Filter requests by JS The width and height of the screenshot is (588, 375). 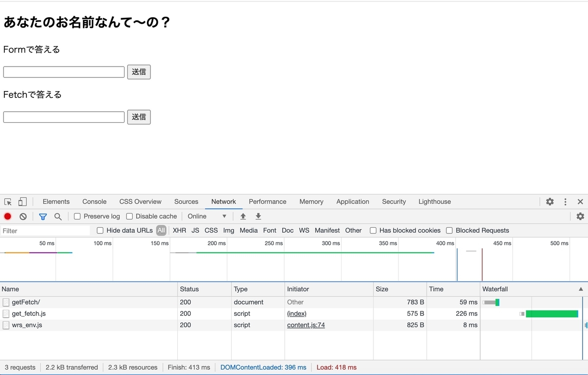195,231
